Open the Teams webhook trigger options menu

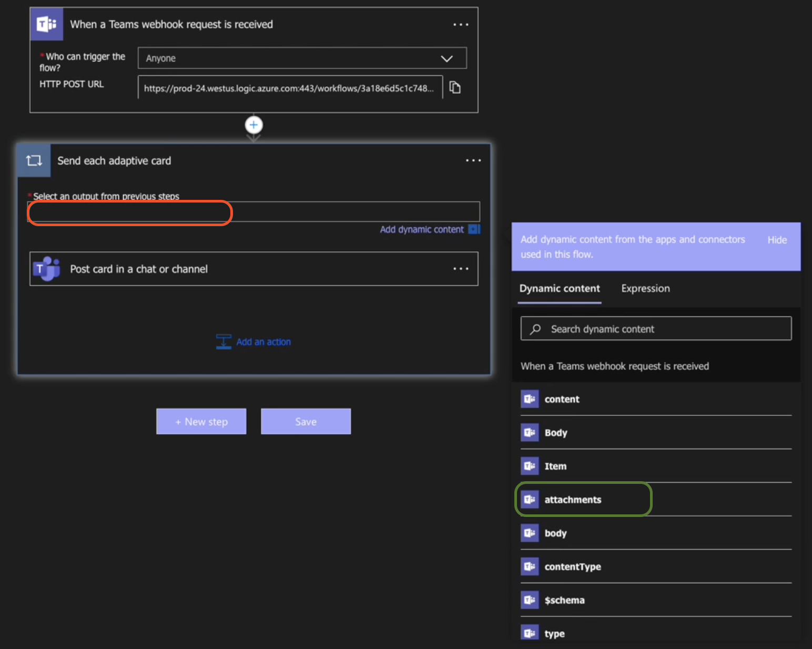tap(461, 25)
